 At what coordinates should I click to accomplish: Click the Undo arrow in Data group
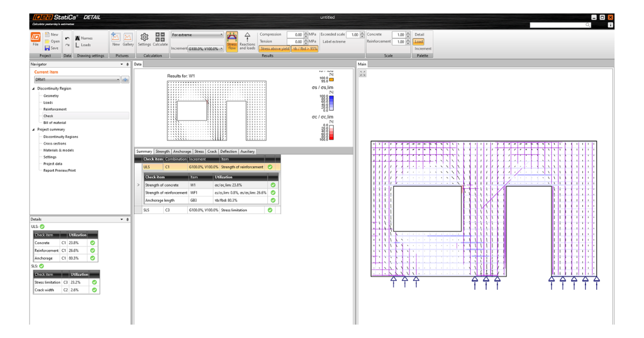pos(67,39)
